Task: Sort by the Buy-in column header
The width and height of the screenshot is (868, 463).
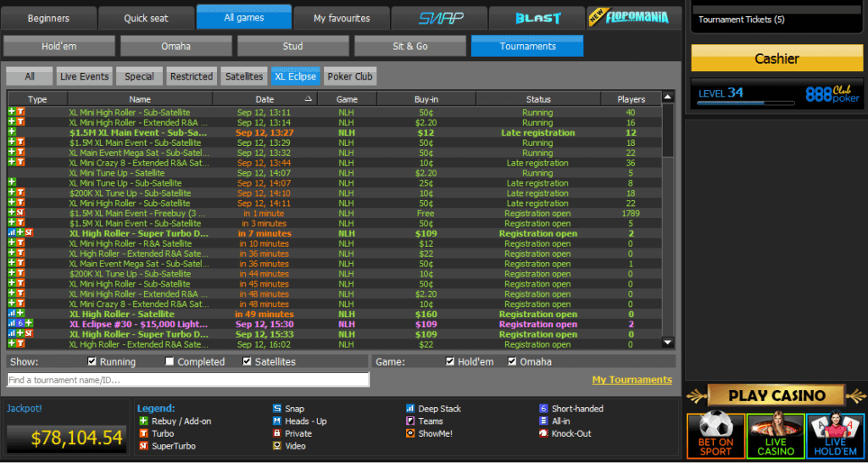Action: point(426,99)
